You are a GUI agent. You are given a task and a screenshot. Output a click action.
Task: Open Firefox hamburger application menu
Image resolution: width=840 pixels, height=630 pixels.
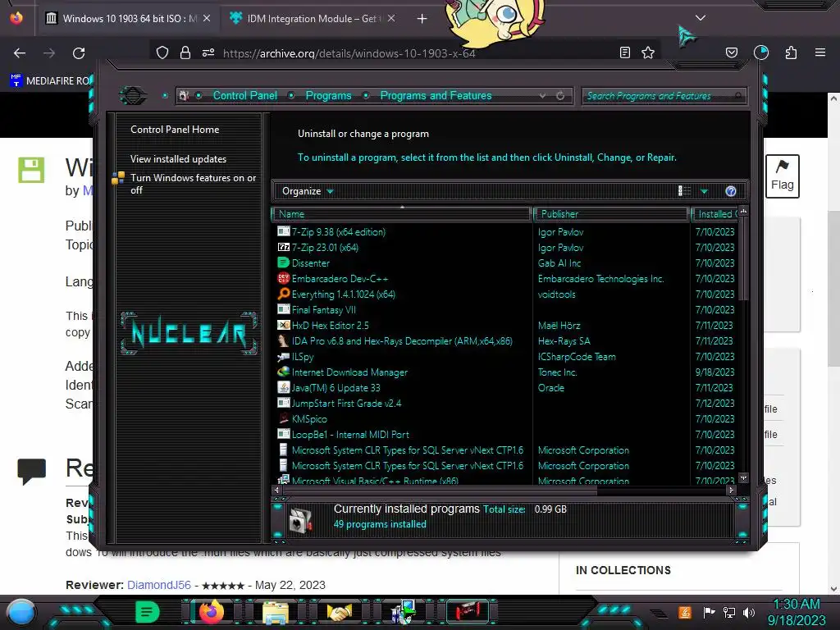(x=819, y=52)
